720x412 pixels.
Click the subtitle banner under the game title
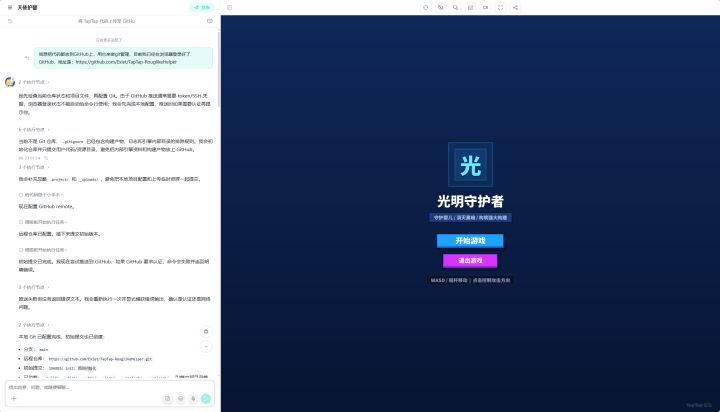[470, 218]
